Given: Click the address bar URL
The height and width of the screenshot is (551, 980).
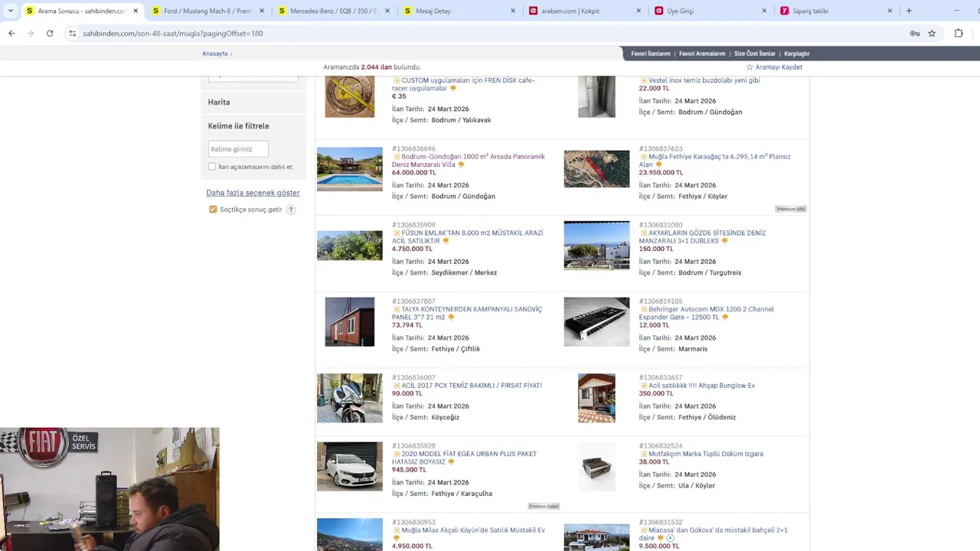Looking at the screenshot, I should [173, 34].
